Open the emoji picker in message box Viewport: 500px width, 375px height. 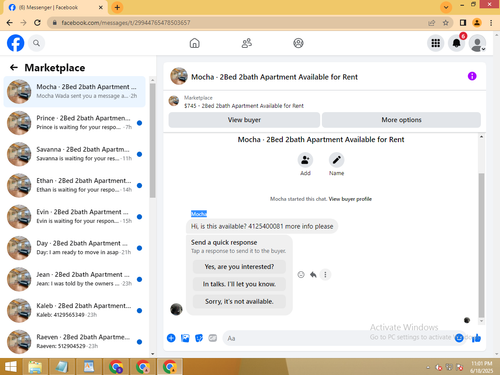tap(459, 338)
